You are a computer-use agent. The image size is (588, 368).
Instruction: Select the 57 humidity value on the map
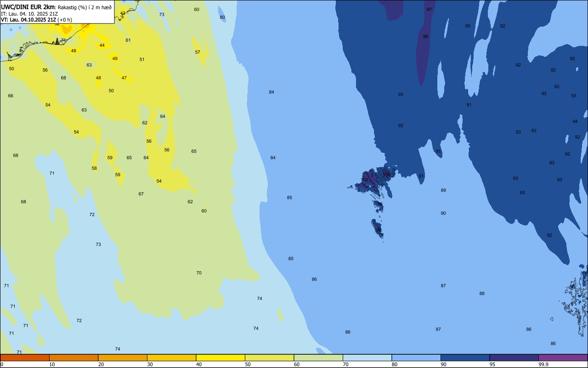click(x=198, y=52)
